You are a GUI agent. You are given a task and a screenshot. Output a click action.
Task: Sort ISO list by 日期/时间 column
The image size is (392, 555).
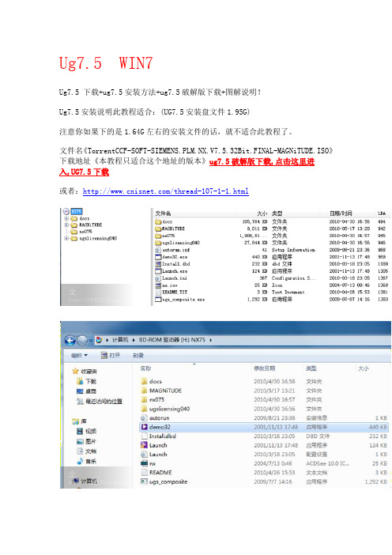341,213
